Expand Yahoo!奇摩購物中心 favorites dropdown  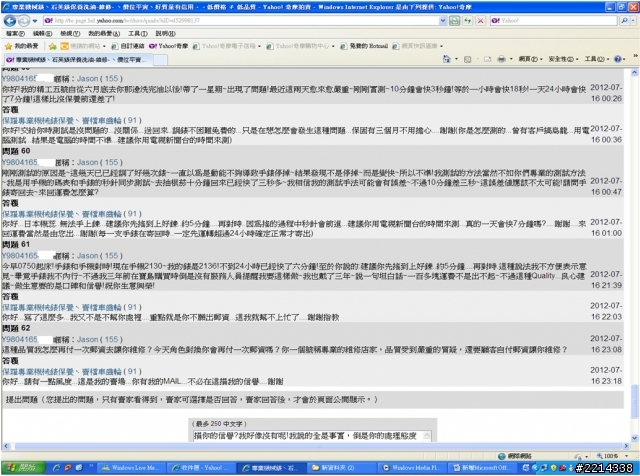click(x=333, y=46)
